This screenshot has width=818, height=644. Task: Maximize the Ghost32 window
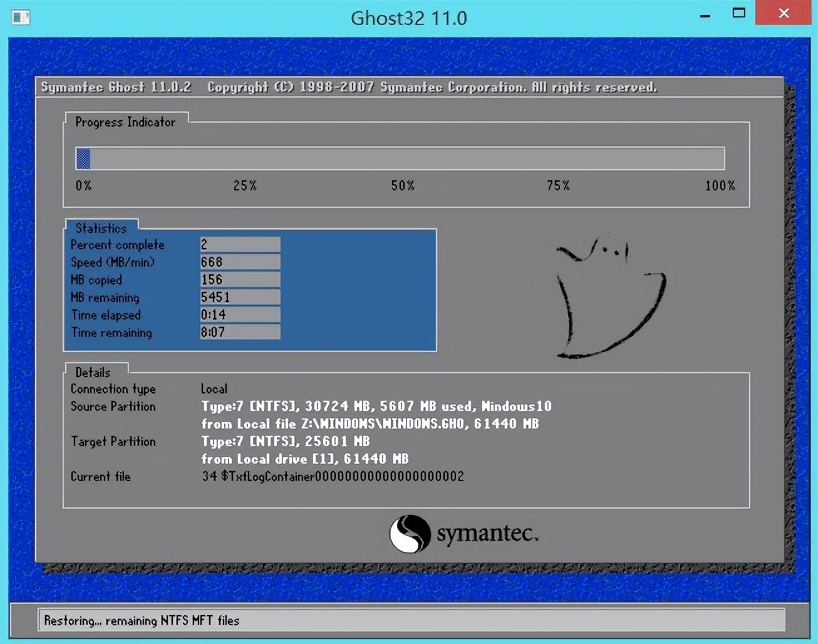pyautogui.click(x=739, y=13)
